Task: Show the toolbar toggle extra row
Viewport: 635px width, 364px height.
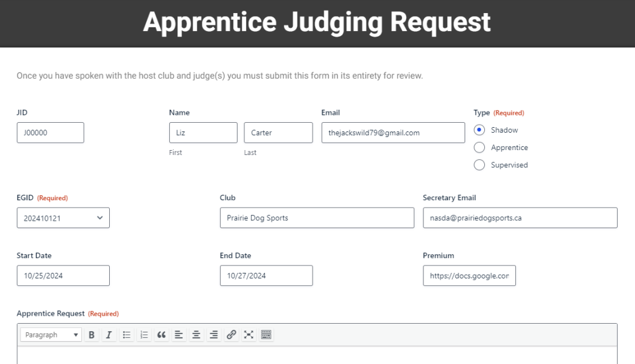Action: coord(266,335)
